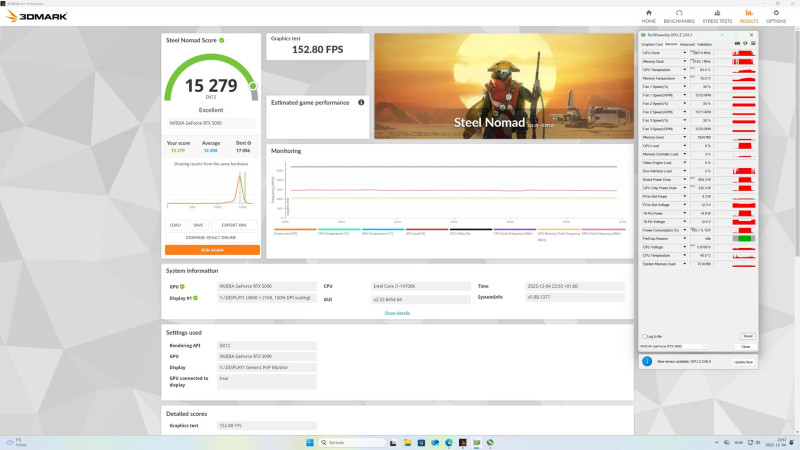The width and height of the screenshot is (800, 450).
Task: Open the GPU-Z taskbar icon
Action: tap(477, 442)
